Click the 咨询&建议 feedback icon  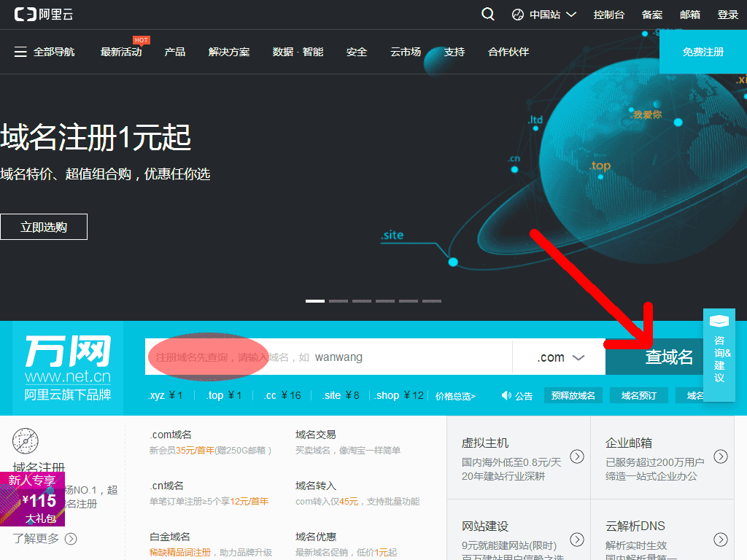click(x=719, y=322)
